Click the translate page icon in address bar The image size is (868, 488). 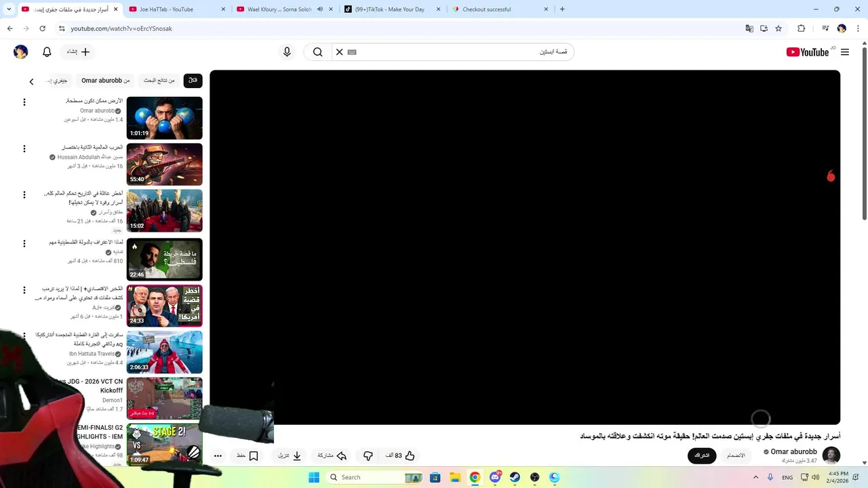pyautogui.click(x=749, y=28)
